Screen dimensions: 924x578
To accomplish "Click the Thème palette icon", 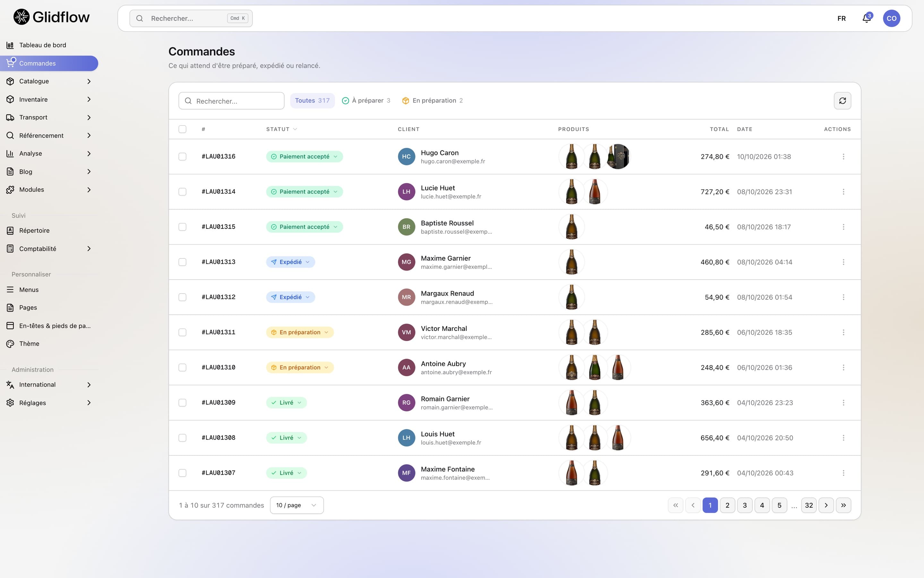I will 10,344.
